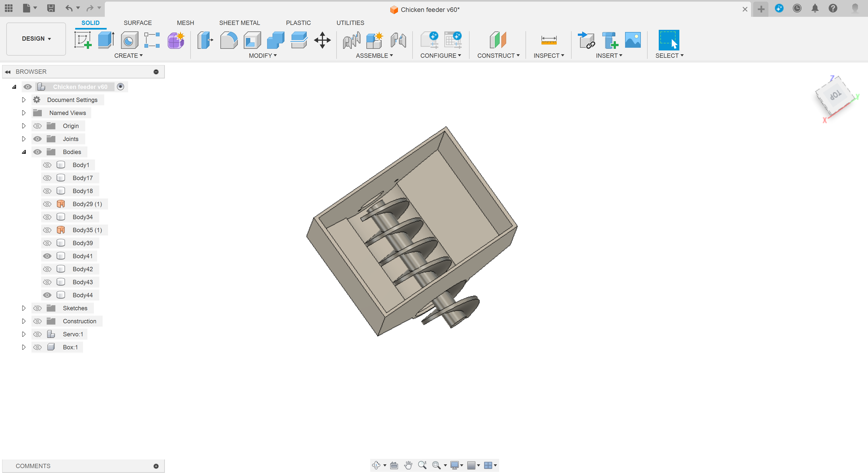Screen dimensions: 868x473
Task: Select the Press Pull tool
Action: click(x=205, y=40)
